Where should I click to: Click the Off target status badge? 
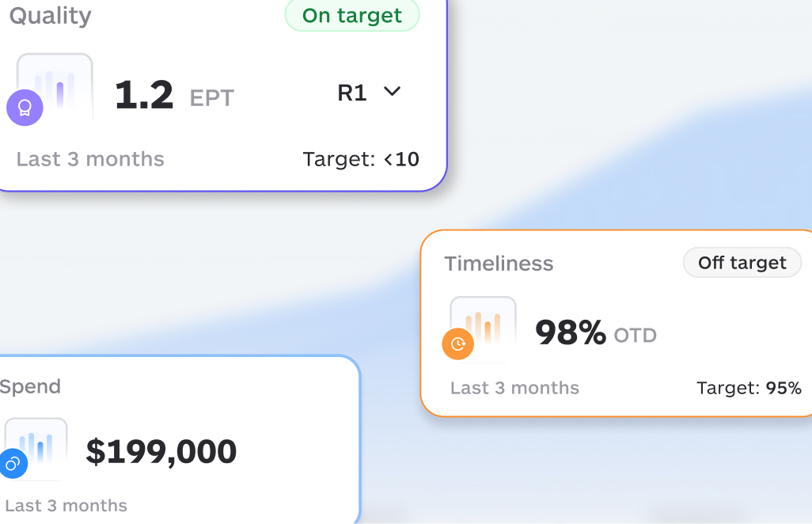pyautogui.click(x=742, y=263)
